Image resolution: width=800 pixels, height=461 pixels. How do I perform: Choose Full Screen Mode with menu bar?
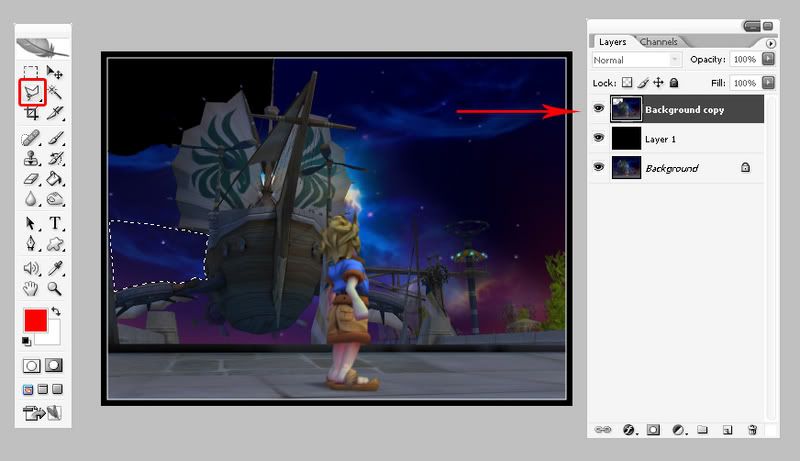pos(43,390)
